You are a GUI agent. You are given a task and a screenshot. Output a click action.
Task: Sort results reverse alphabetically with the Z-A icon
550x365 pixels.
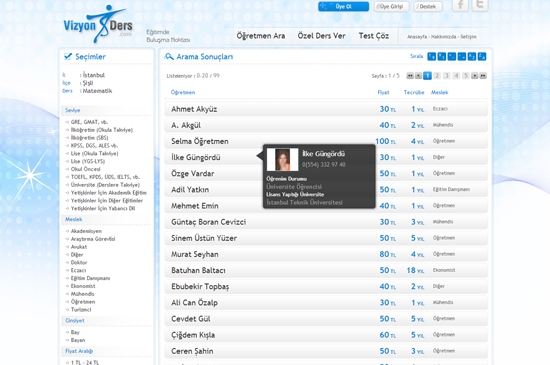[482, 56]
